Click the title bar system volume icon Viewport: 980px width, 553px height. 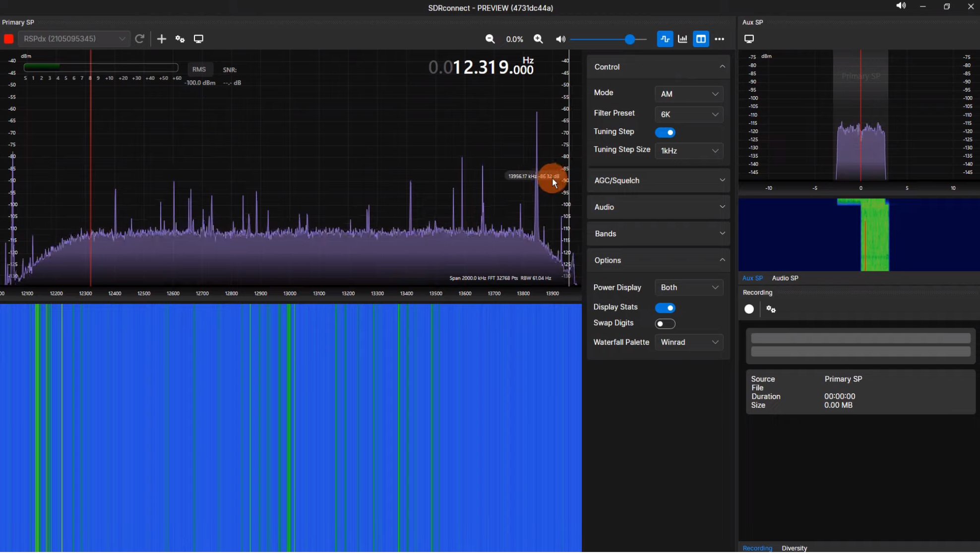[901, 6]
